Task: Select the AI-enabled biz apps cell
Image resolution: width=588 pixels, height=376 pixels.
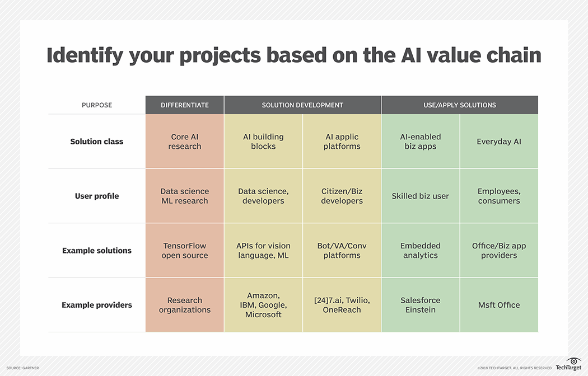Action: click(421, 142)
